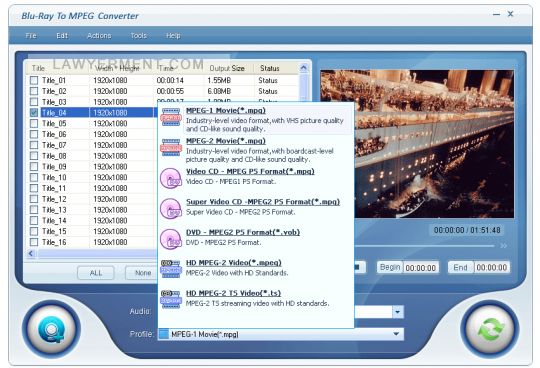Choose Super Video CD -MPEG2 PS Format
This screenshot has width=540, height=368.
(263, 202)
